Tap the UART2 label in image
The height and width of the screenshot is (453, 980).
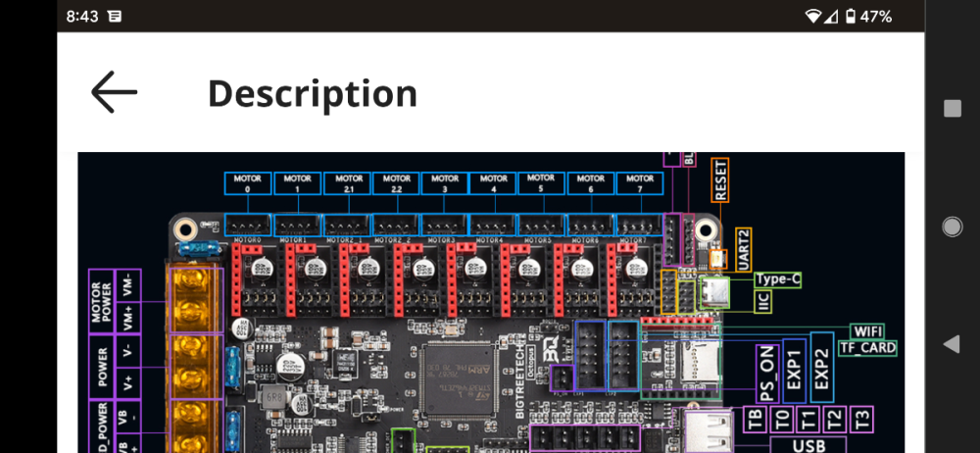(x=744, y=250)
